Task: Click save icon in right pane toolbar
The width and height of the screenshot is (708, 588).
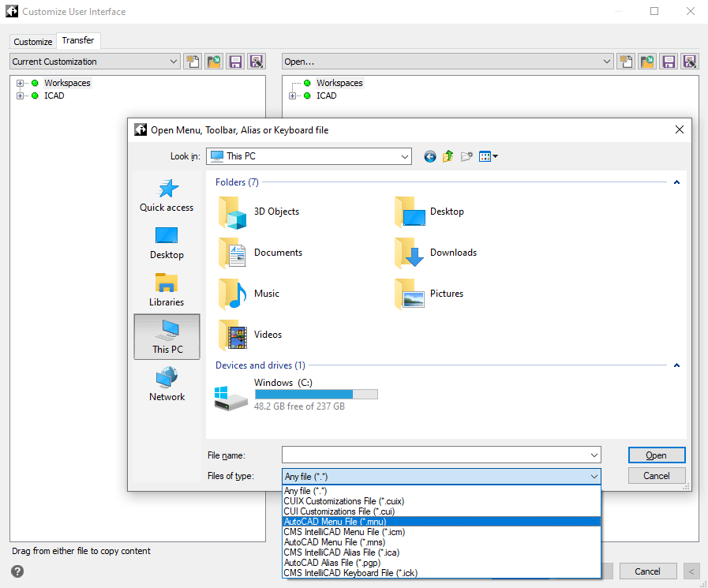Action: [x=669, y=62]
